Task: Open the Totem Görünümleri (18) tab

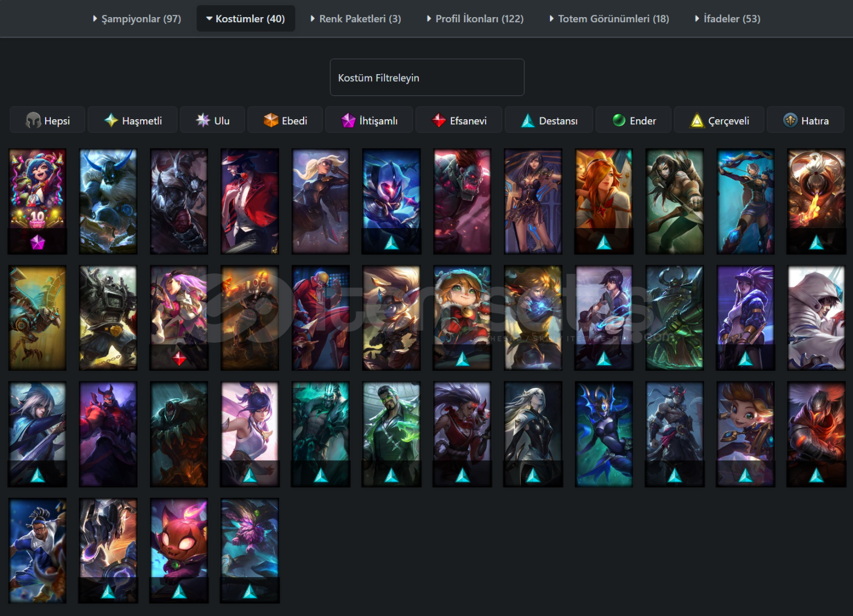Action: 609,19
